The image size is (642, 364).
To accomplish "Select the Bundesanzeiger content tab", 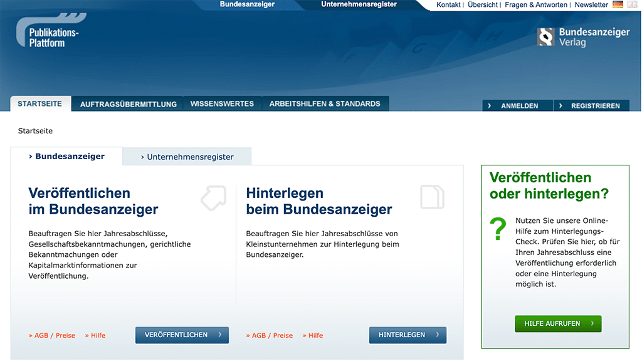I will pos(66,156).
